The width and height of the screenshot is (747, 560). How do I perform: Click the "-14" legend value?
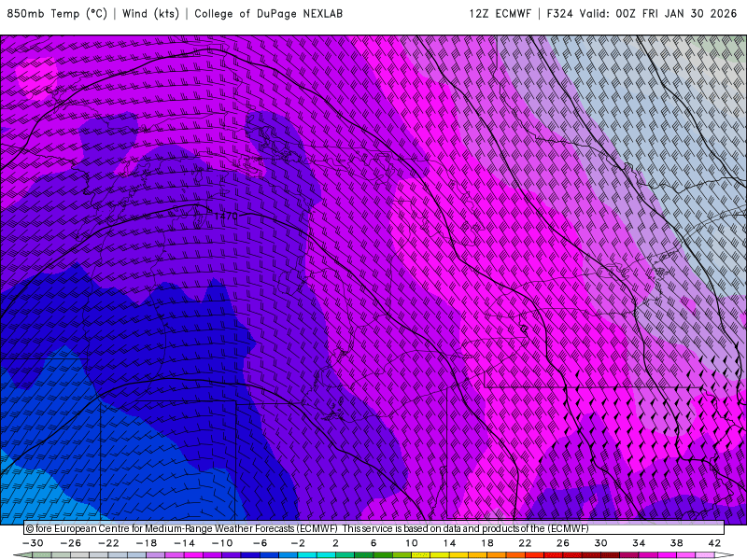point(184,543)
